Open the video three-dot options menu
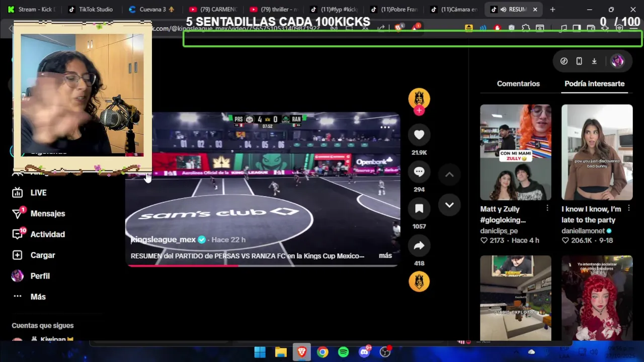This screenshot has height=362, width=644. [385, 127]
